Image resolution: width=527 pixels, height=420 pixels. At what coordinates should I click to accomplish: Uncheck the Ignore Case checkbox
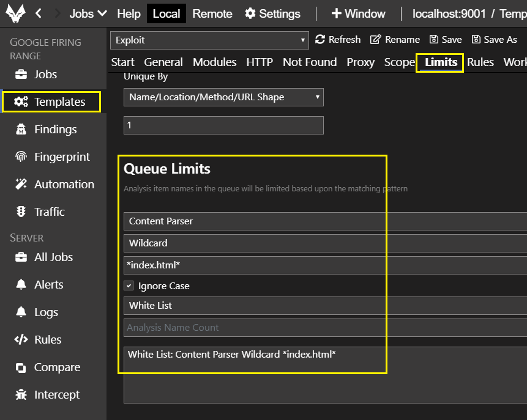click(129, 286)
